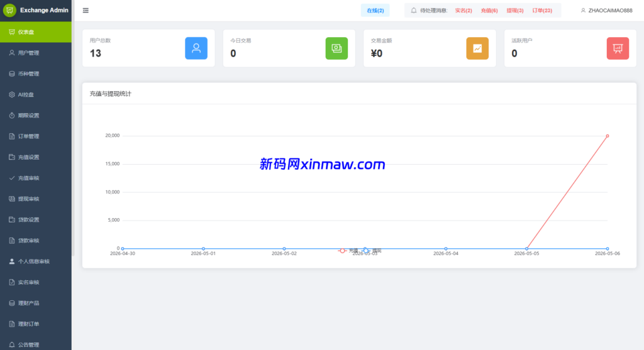Image resolution: width=644 pixels, height=350 pixels.
Task: Collapse sidebar with the hamburger icon
Action: click(x=86, y=10)
